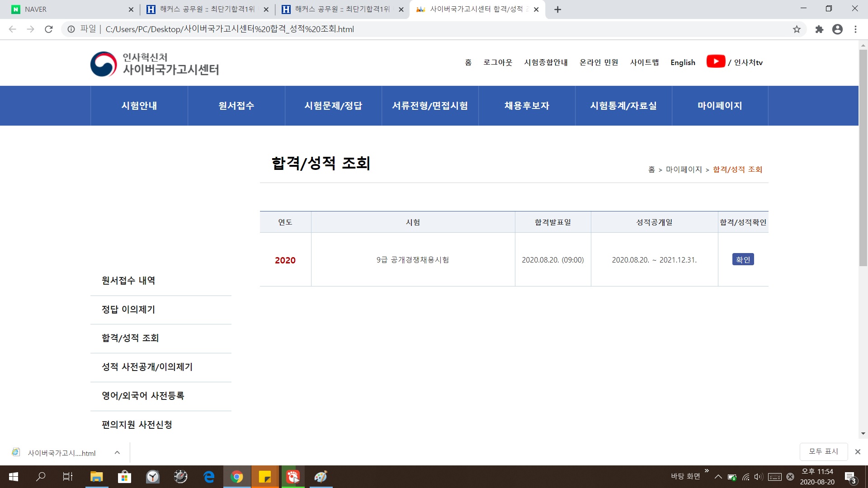Screen dimensions: 868x488
Task: Reload the page with the refresh icon
Action: pos(49,29)
